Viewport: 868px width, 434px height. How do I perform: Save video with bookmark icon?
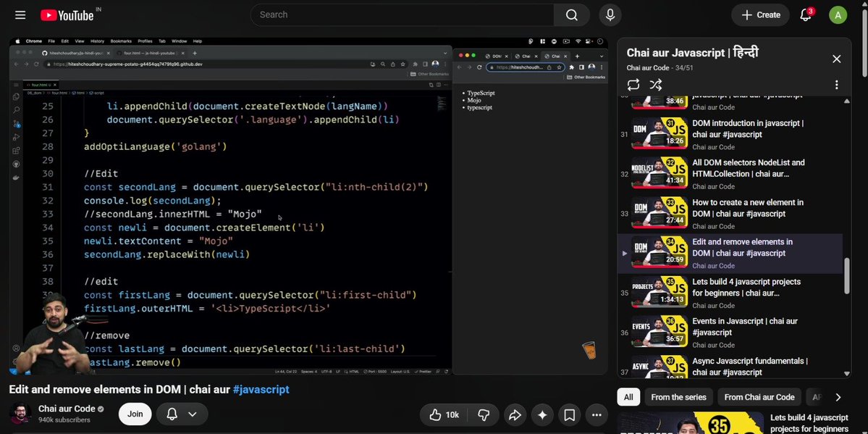click(x=569, y=414)
